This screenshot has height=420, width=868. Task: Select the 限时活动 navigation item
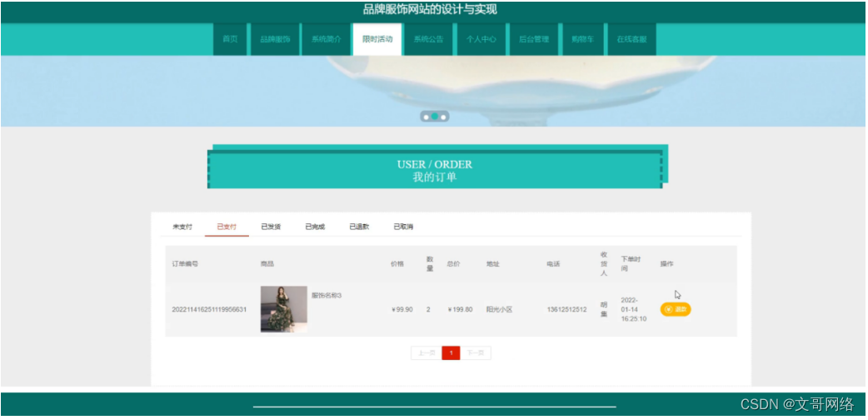point(377,39)
